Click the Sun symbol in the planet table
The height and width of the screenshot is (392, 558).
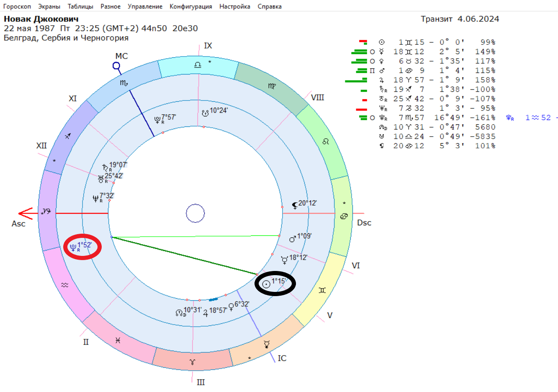(382, 42)
